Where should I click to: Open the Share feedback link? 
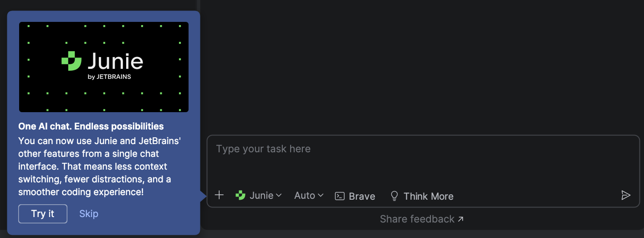coord(417,219)
